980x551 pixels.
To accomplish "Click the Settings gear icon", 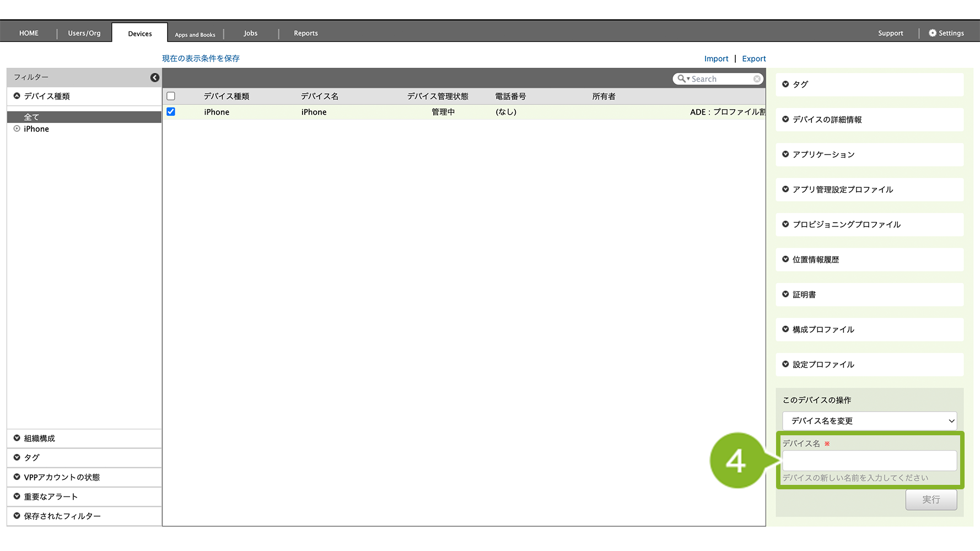I will tap(933, 33).
